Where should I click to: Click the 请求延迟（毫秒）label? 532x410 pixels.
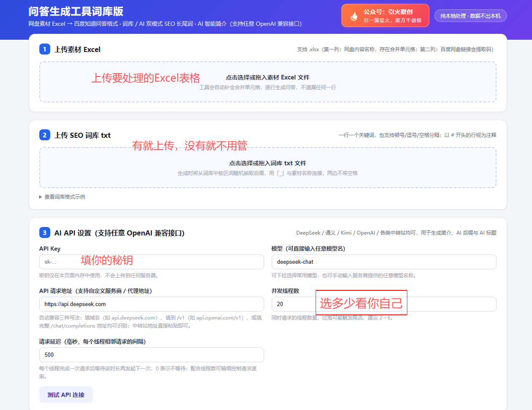tap(92, 342)
